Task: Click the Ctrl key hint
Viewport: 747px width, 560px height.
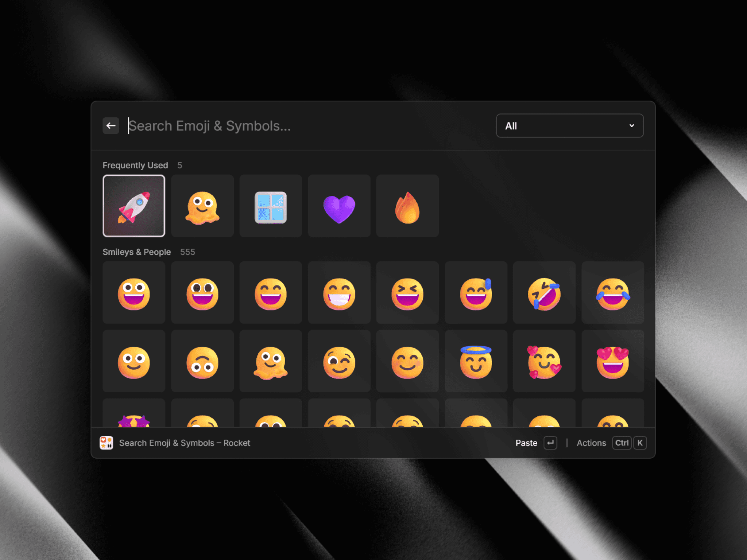Action: [622, 443]
